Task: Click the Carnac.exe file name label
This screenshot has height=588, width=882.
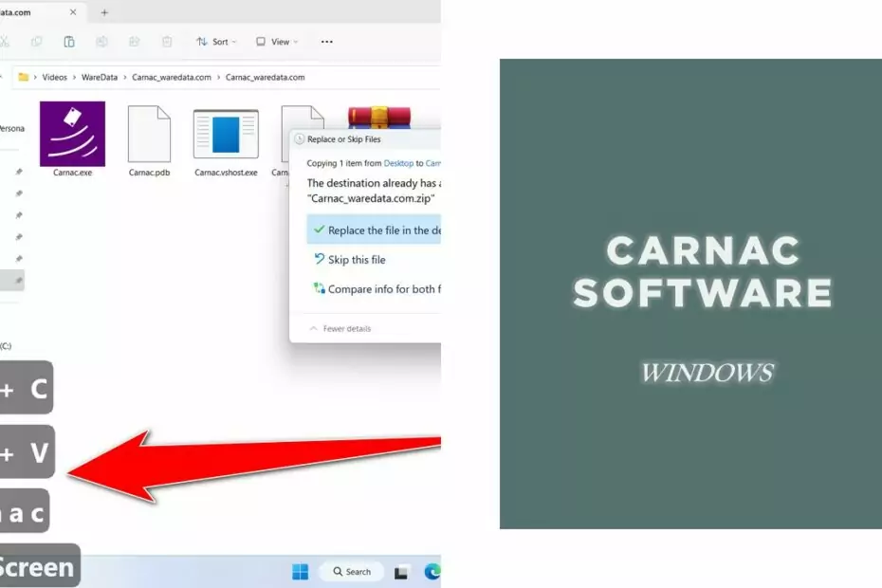Action: pos(73,173)
